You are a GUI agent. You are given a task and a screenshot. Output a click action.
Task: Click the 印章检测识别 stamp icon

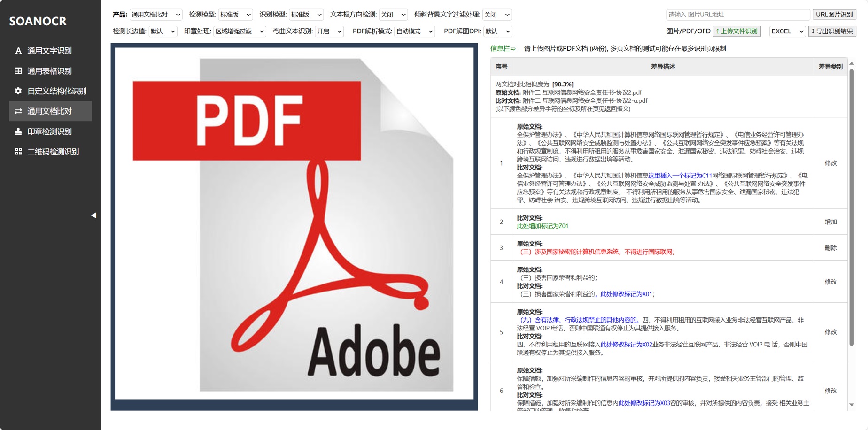click(x=18, y=131)
